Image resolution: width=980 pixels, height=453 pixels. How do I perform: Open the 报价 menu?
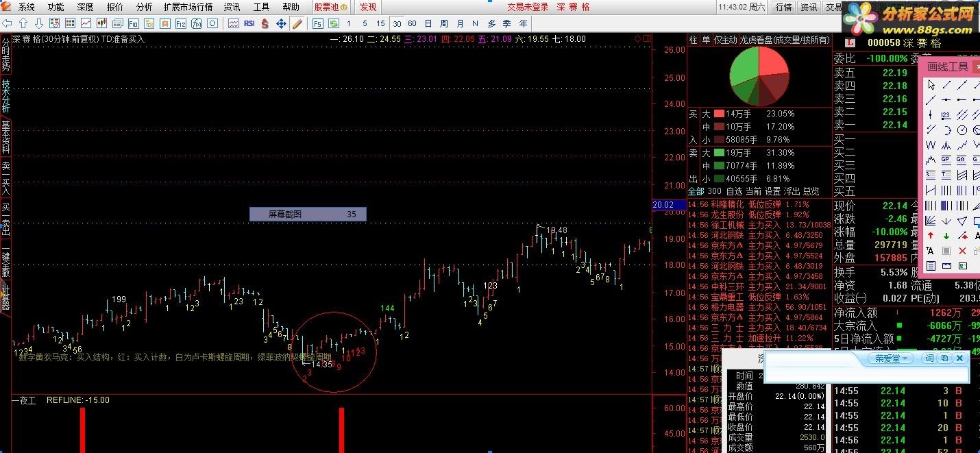point(114,7)
